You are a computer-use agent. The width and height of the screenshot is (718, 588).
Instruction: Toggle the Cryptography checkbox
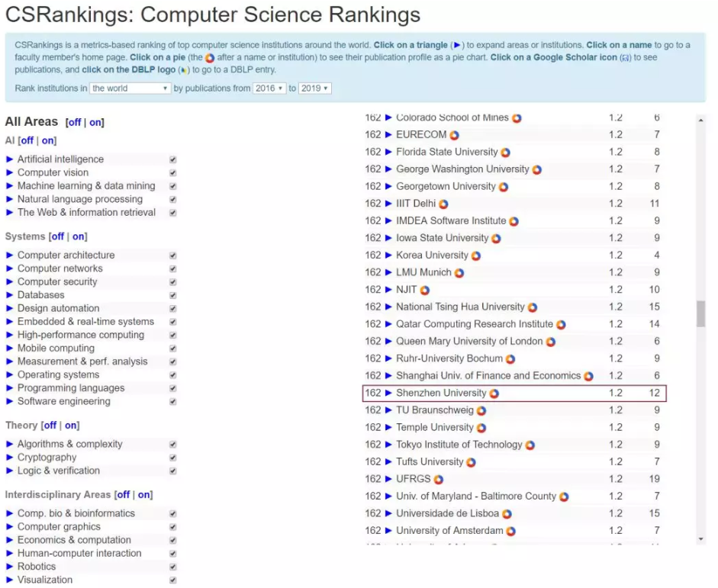(x=172, y=458)
